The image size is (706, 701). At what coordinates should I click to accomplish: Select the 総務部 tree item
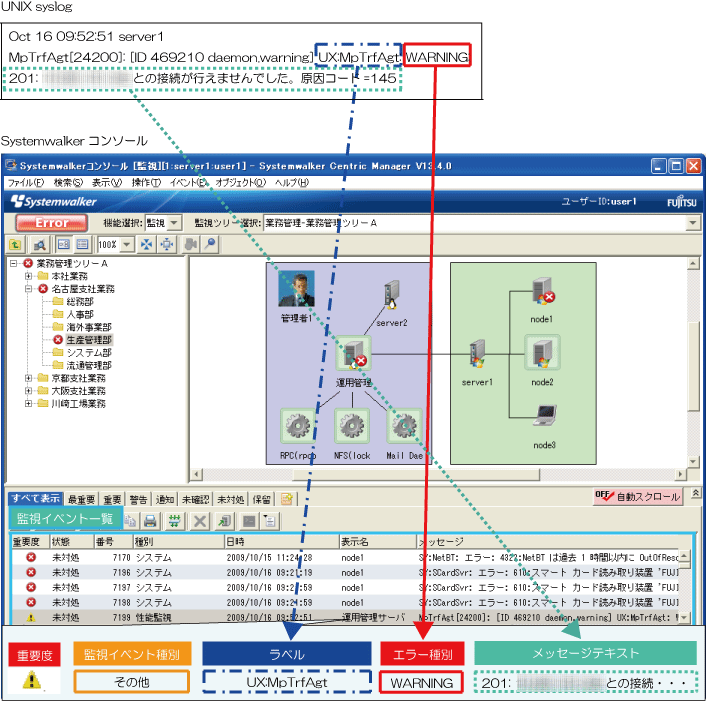coord(80,301)
